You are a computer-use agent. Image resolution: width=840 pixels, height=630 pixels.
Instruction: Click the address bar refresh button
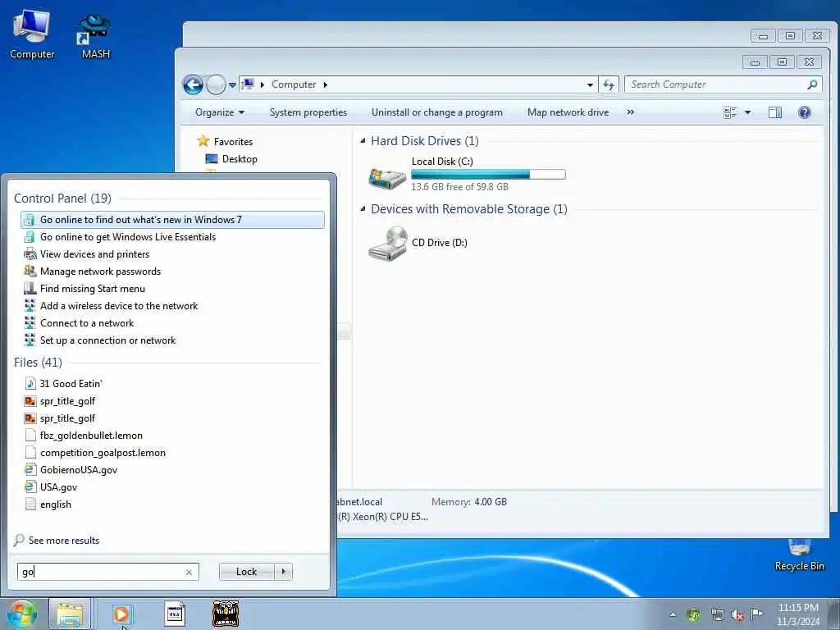pos(609,84)
